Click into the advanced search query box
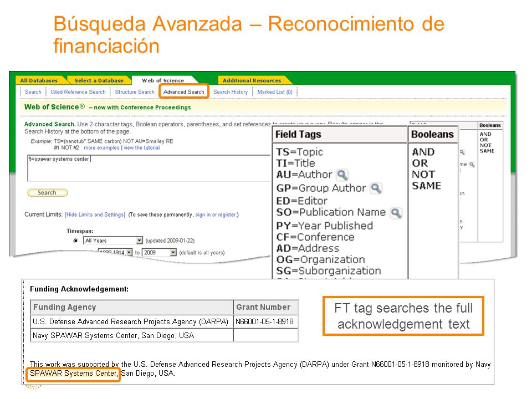This screenshot has height=399, width=532. (149, 168)
